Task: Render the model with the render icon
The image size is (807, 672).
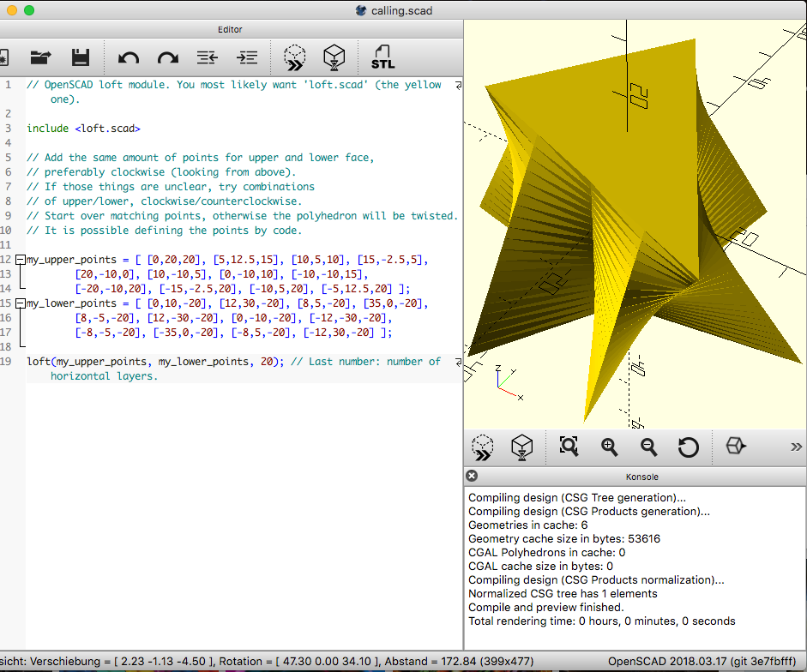Action: [334, 57]
